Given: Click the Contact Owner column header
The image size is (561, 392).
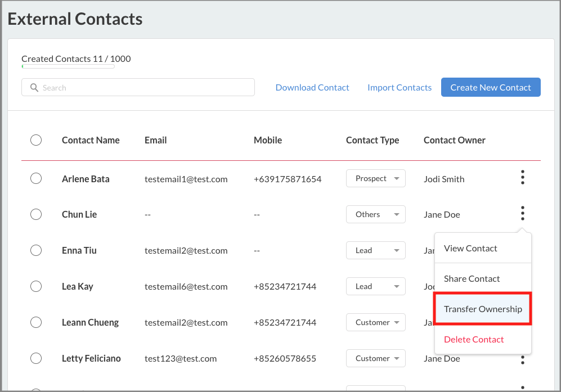Looking at the screenshot, I should (455, 140).
